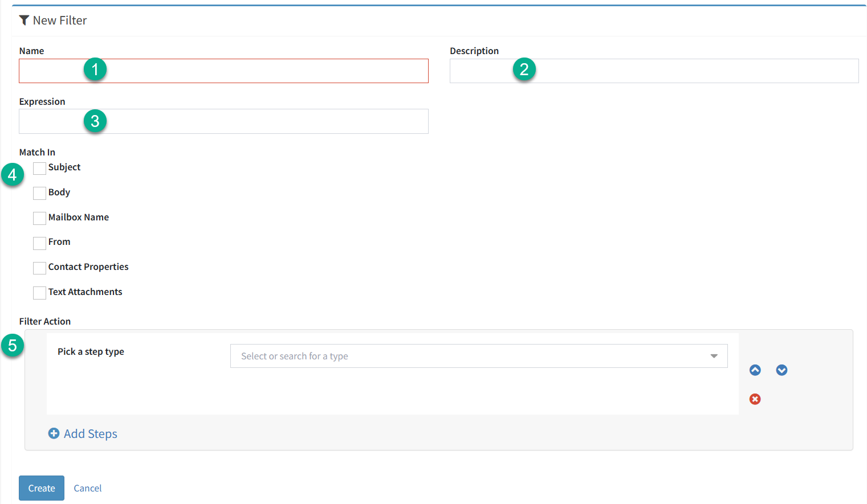Viewport: 867px width, 504px height.
Task: Move the filter step up
Action: click(x=755, y=370)
